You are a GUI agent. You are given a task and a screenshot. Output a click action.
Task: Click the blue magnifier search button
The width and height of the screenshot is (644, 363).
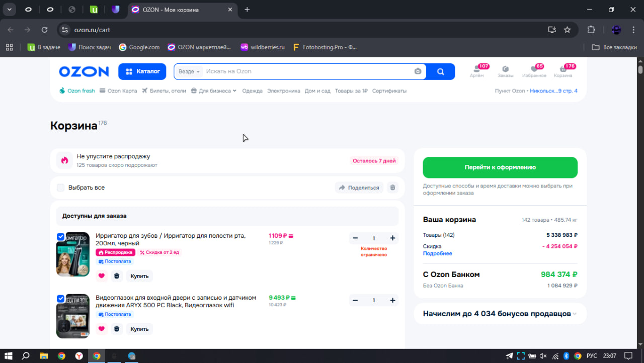click(440, 71)
